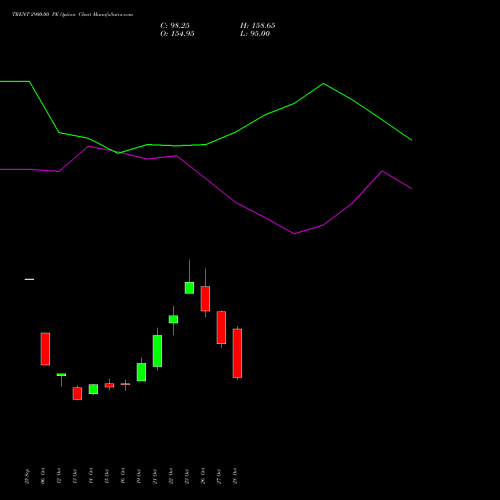Image resolution: width=500 pixels, height=500 pixels.
Task: Click the highest green candlestick with long upper wick
Action: pyautogui.click(x=189, y=288)
